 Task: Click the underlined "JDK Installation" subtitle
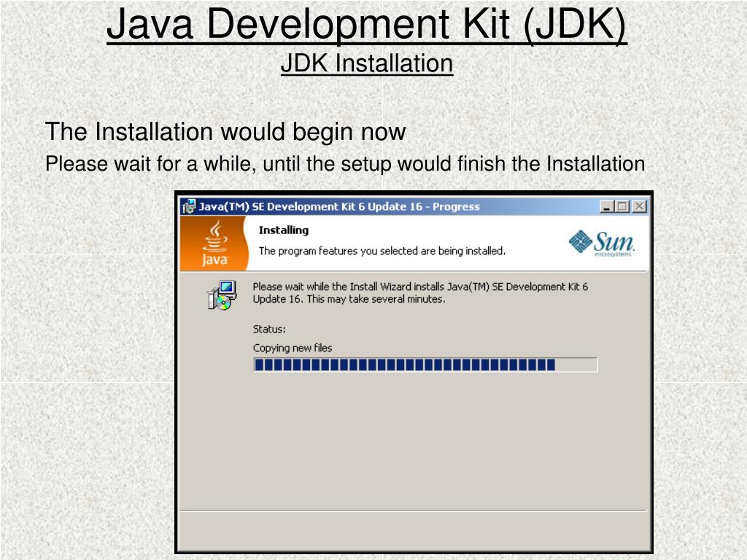pos(367,63)
